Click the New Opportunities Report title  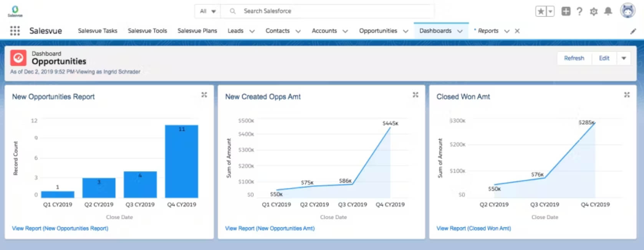[53, 97]
